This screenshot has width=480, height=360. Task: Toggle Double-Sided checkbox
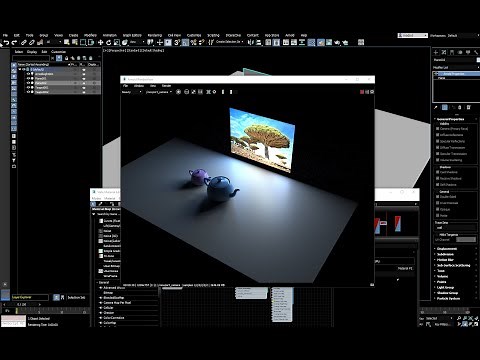tap(438, 197)
